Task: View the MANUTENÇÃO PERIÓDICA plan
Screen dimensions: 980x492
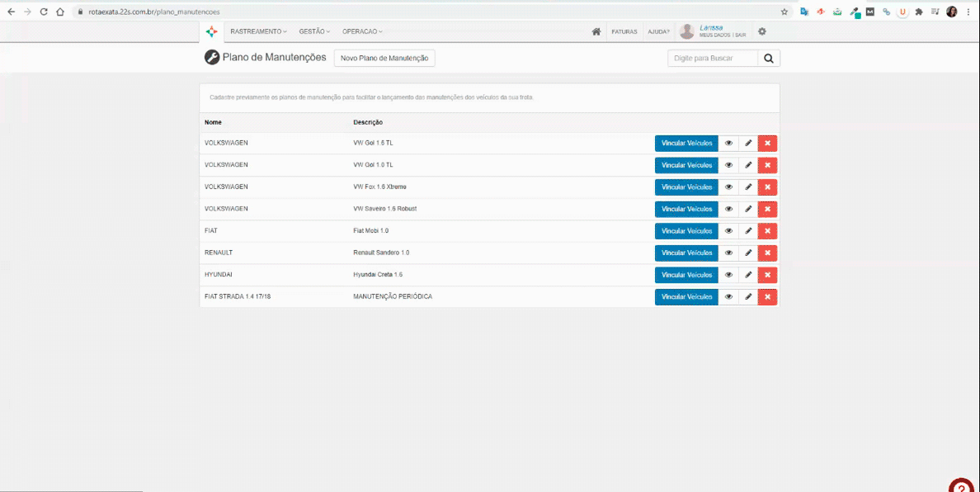Action: 728,297
